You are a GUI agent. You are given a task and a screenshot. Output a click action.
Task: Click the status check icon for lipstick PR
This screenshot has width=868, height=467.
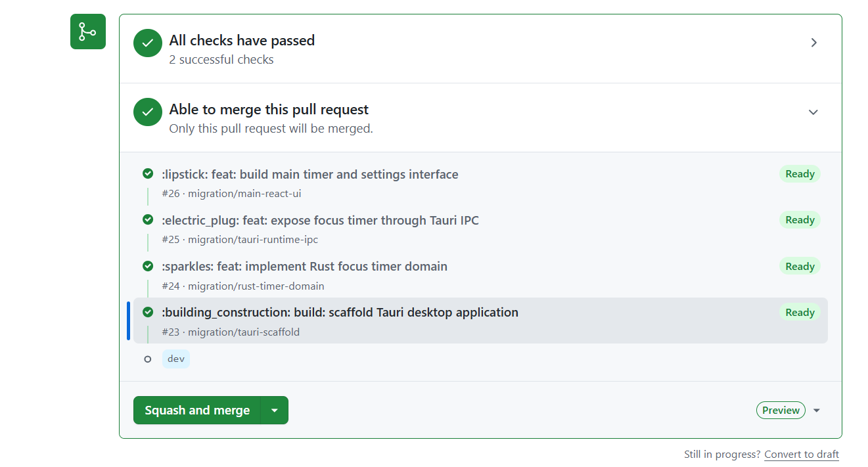click(x=148, y=173)
